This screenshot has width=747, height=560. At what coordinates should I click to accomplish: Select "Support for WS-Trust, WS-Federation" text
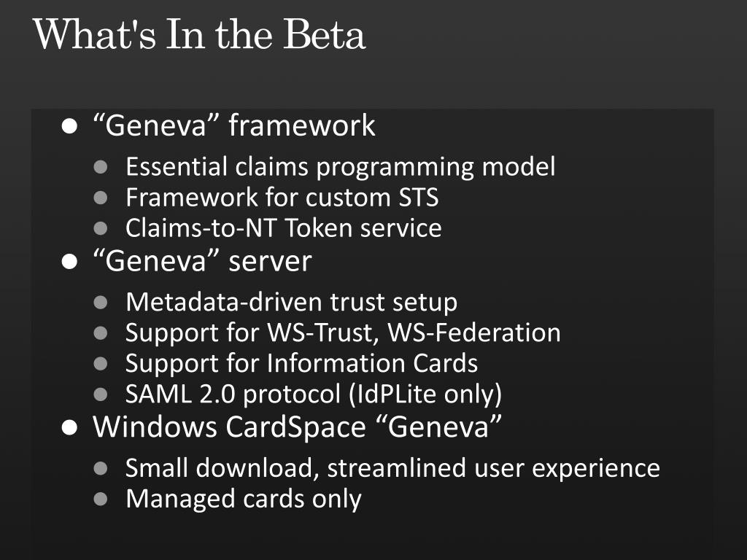(x=343, y=332)
